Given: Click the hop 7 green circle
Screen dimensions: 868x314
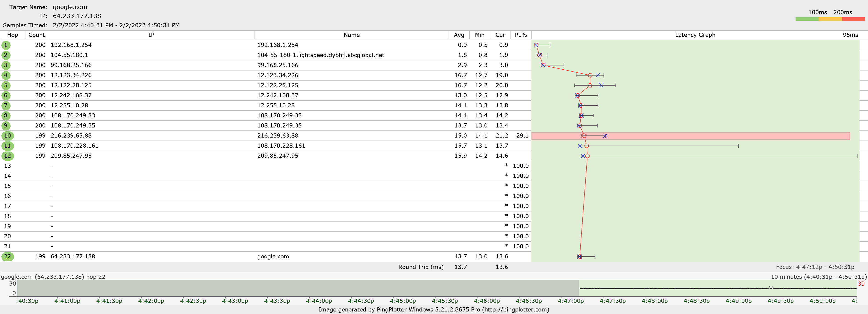Looking at the screenshot, I should (6, 106).
